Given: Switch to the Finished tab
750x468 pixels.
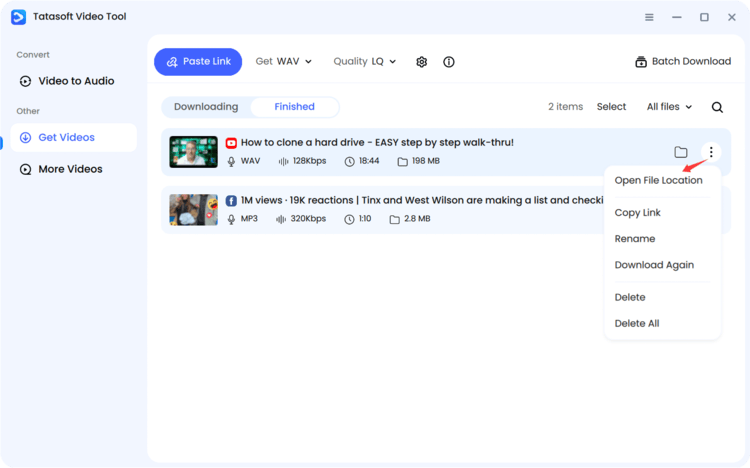Looking at the screenshot, I should click(x=295, y=107).
